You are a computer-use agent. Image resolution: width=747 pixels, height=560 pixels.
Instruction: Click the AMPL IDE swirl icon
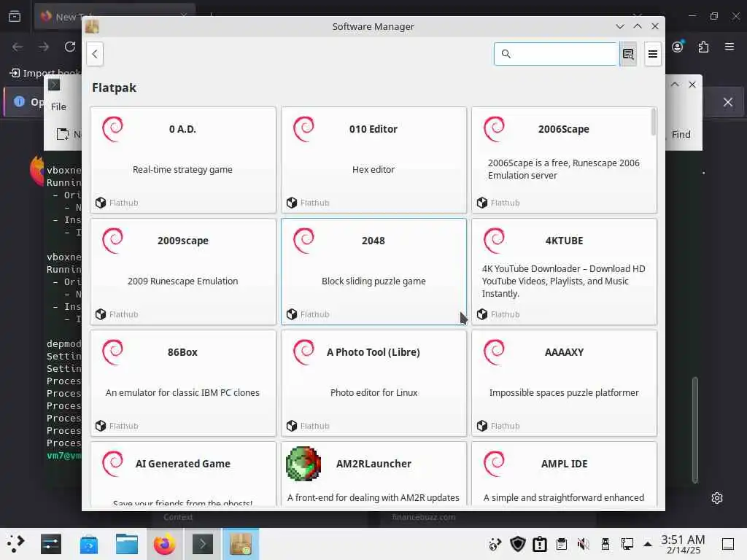point(494,463)
